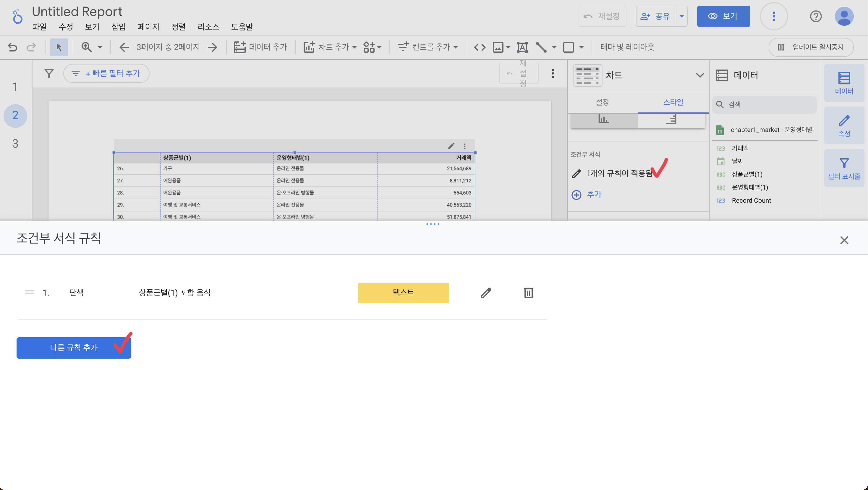Open the 공유 share dropdown arrow

pos(681,16)
